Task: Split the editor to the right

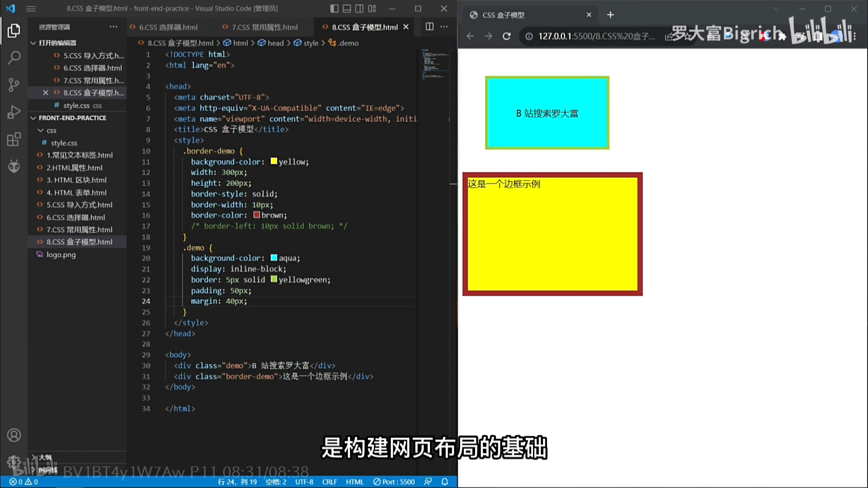Action: pos(429,27)
